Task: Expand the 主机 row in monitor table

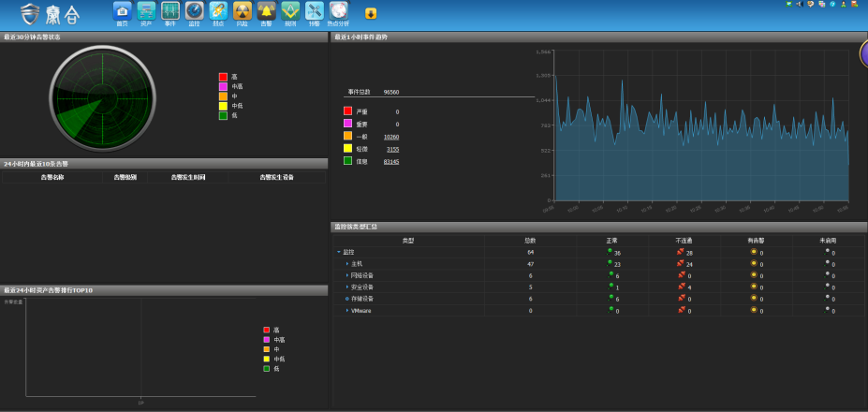Action: tap(346, 264)
